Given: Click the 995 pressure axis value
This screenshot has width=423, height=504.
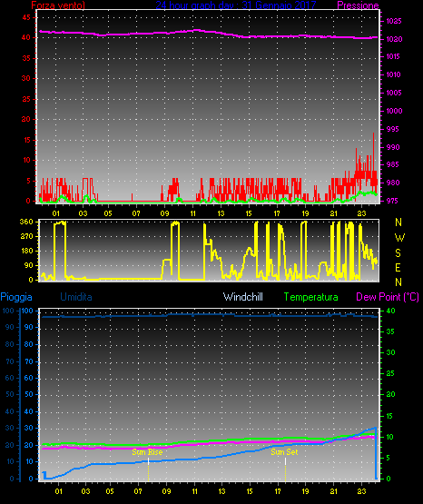Looking at the screenshot, I should pyautogui.click(x=393, y=129).
